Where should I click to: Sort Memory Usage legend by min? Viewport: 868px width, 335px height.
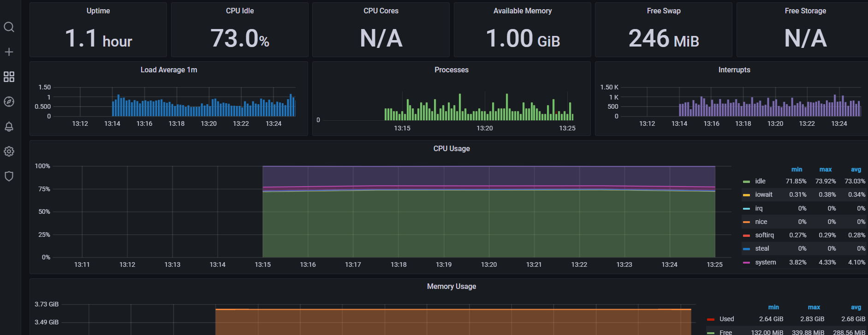[773, 307]
